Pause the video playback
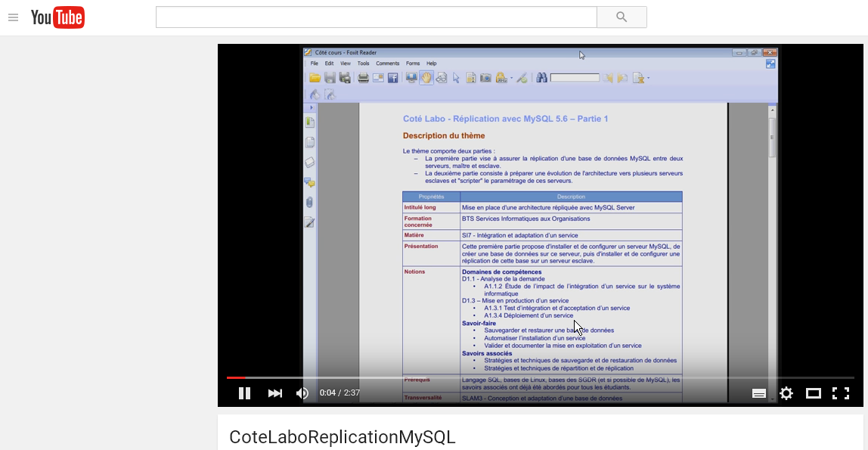The image size is (868, 450). 244,393
